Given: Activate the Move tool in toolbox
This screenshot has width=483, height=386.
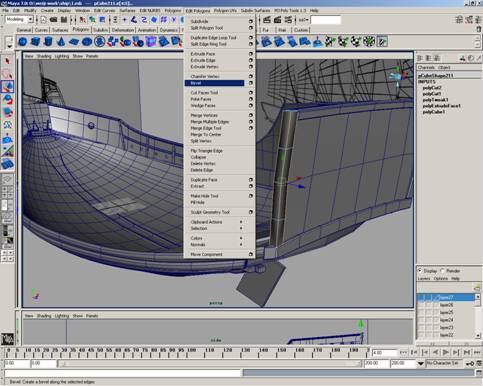Looking at the screenshot, I should coord(7,86).
